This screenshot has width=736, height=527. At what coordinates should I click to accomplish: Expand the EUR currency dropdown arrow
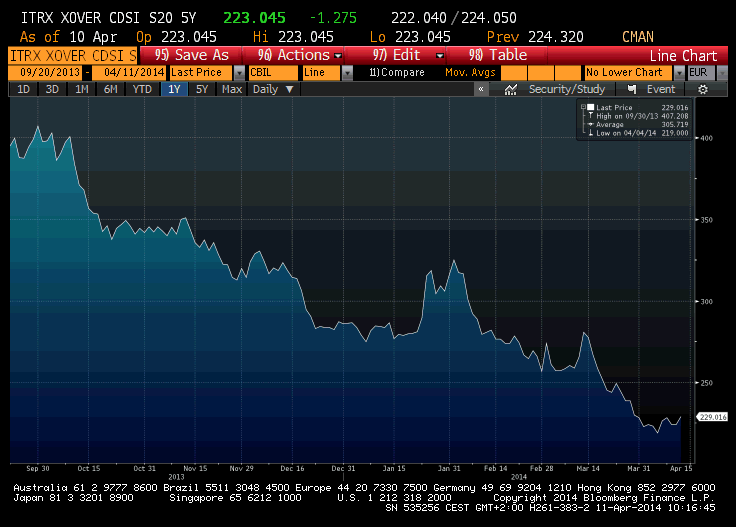click(722, 73)
